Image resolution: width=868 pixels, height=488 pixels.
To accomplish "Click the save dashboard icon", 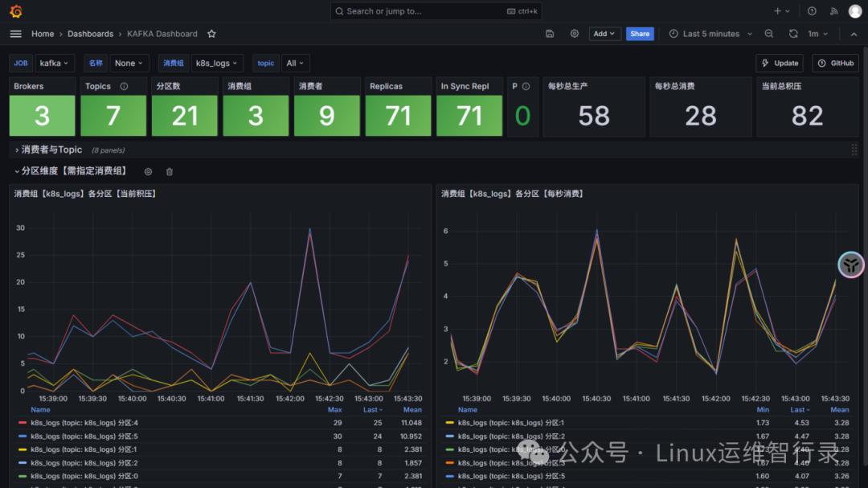I will 550,34.
